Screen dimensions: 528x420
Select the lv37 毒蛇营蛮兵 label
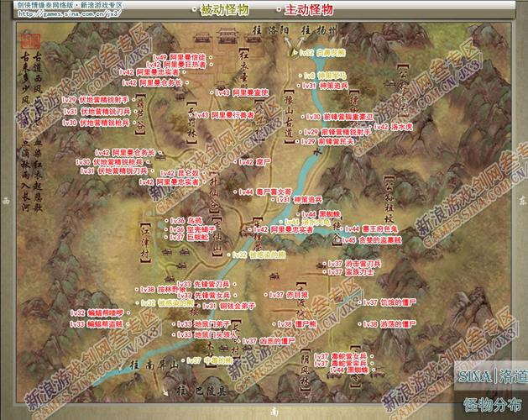pyautogui.click(x=341, y=364)
